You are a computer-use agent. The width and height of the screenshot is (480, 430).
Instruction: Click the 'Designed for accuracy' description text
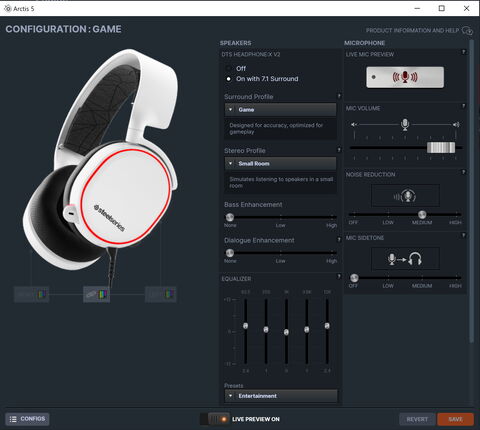[276, 128]
